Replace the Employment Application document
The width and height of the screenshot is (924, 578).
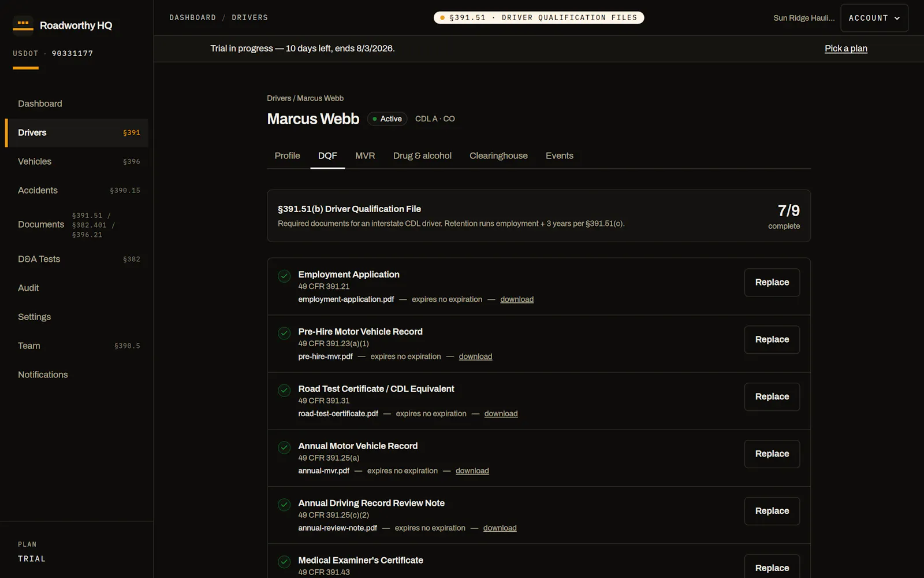pos(772,283)
